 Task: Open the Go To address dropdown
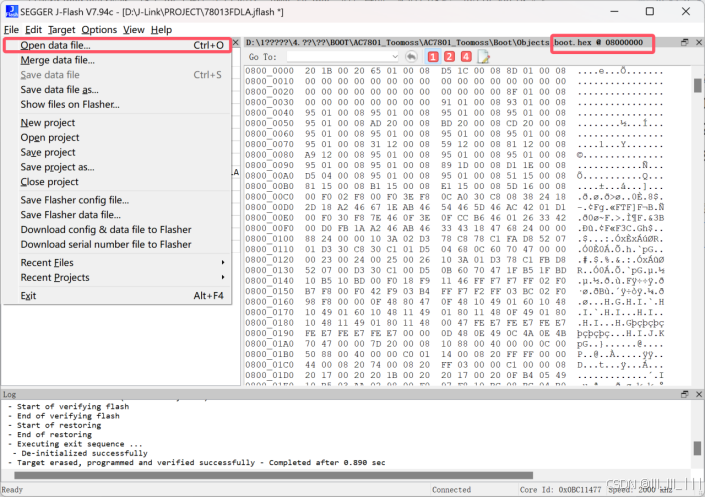click(x=395, y=57)
